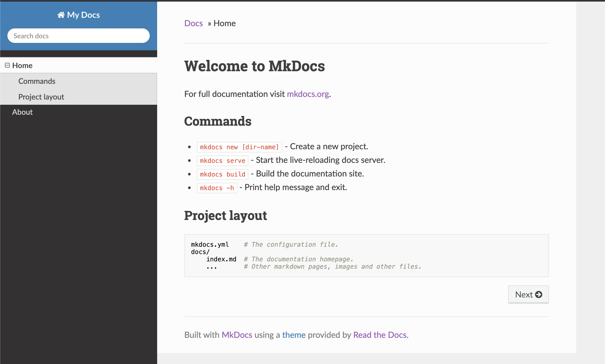Jump to Commands in the sidebar

click(79, 81)
